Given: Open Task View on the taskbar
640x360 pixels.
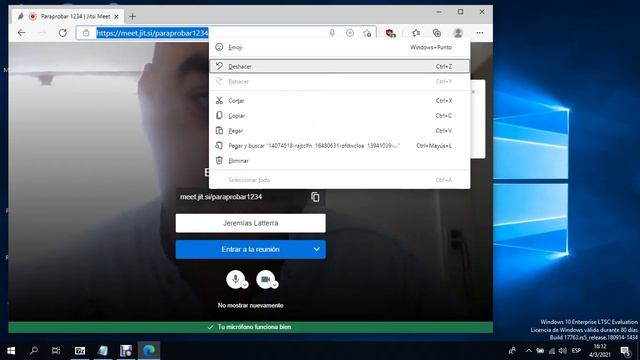Looking at the screenshot, I should click(56, 351).
